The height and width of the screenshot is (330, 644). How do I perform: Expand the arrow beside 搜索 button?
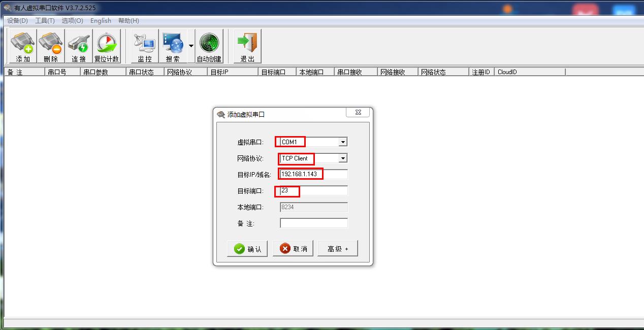click(x=191, y=46)
